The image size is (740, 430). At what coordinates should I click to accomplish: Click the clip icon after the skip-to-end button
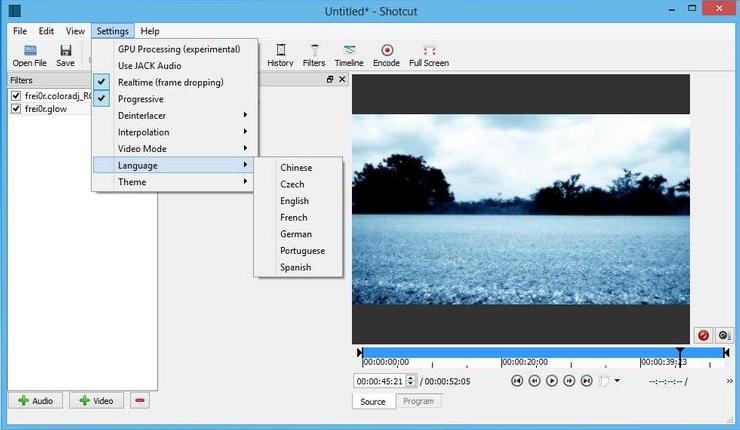(604, 380)
